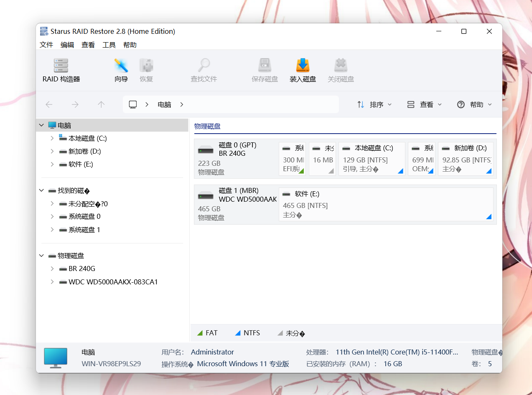The width and height of the screenshot is (532, 395).
Task: Click the NTFS legend entry
Action: [247, 333]
